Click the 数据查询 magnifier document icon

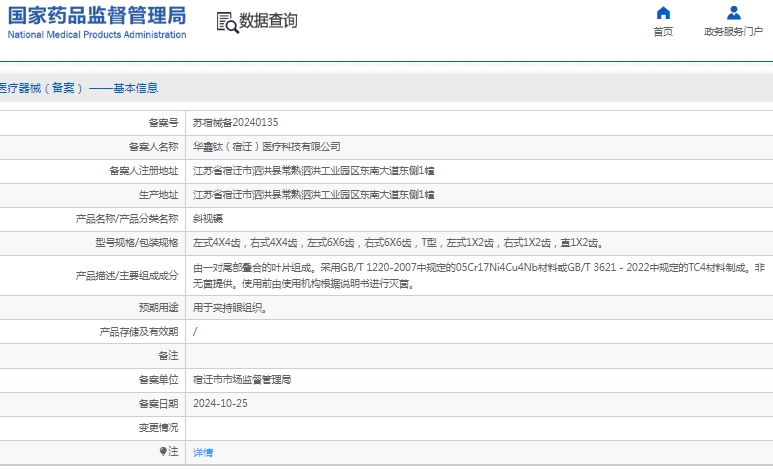228,23
